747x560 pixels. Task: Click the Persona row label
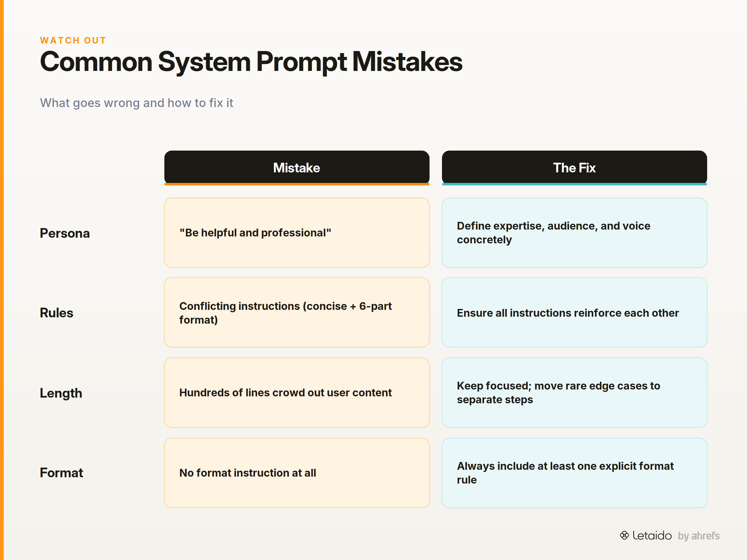point(65,233)
